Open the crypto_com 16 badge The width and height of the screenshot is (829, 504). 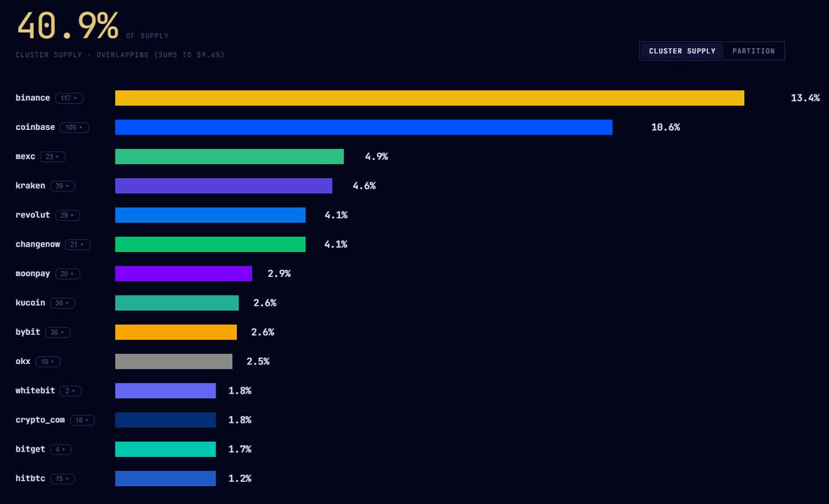click(82, 420)
